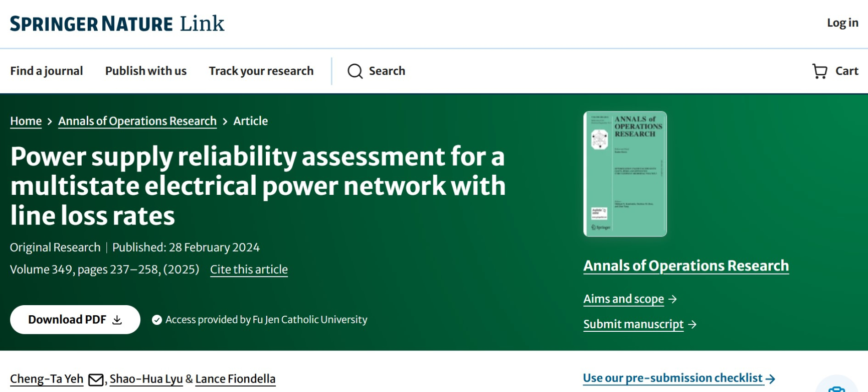Select Track your research in navigation
Image resolution: width=868 pixels, height=392 pixels.
[261, 71]
